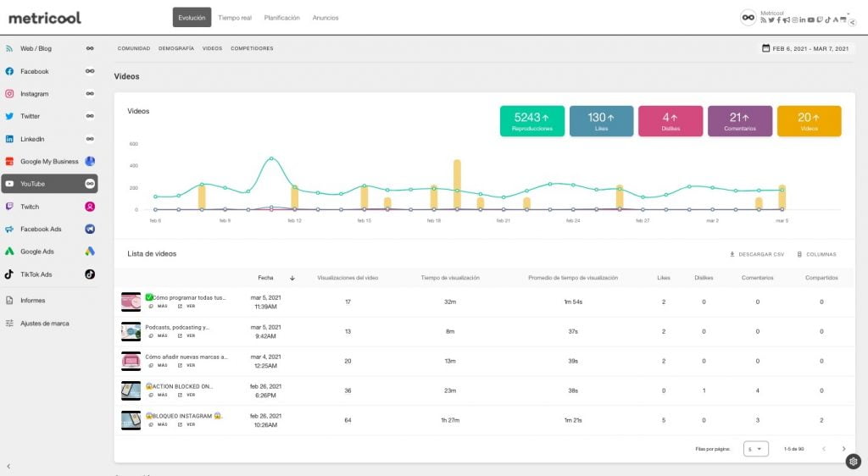868x476 pixels.
Task: Toggle the purple Comentarios 21 series card
Action: point(739,121)
